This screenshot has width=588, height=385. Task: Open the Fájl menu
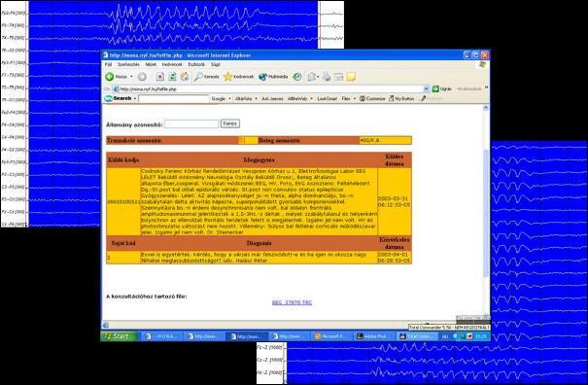(x=109, y=64)
